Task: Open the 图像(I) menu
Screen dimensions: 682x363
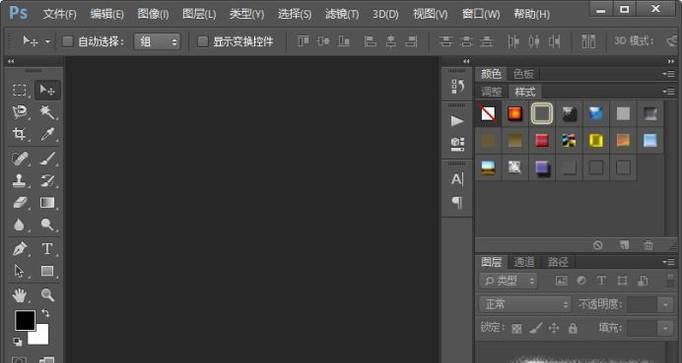Action: 153,14
